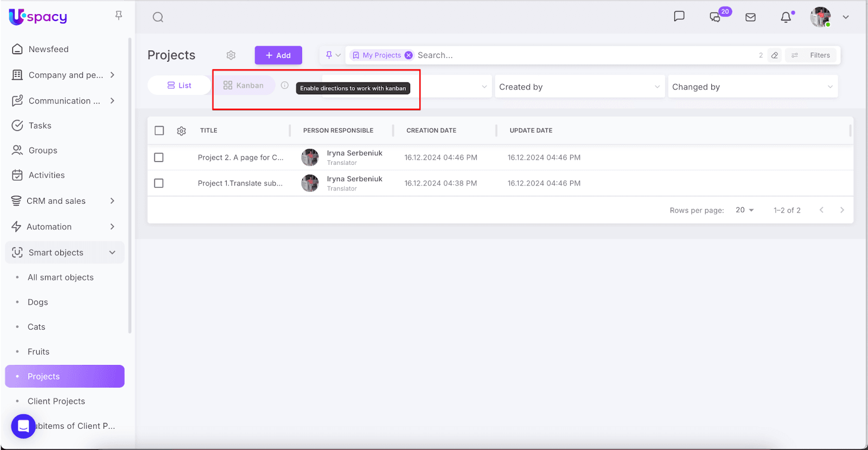Switch to the List view tab

179,86
